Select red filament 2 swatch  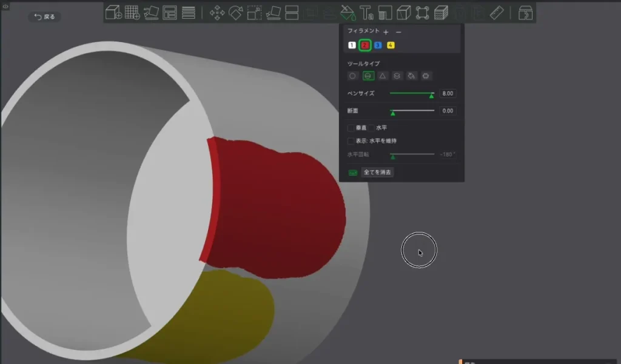coord(364,45)
